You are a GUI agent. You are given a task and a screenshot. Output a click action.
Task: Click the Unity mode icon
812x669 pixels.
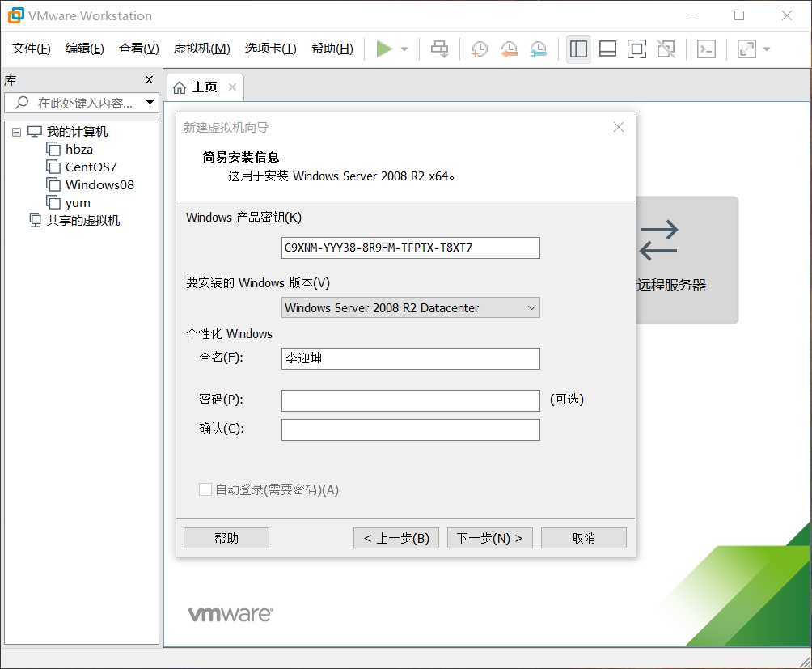[666, 49]
